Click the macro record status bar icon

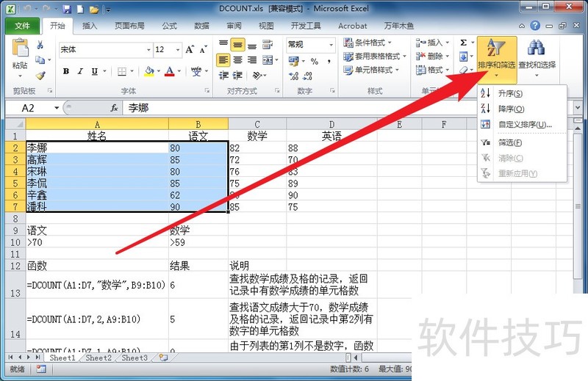[x=41, y=369]
